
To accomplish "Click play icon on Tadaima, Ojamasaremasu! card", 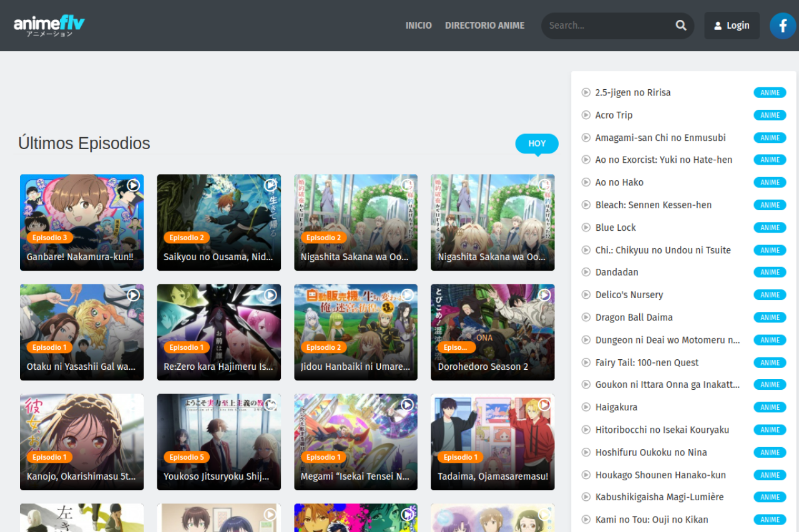I will pos(544,405).
